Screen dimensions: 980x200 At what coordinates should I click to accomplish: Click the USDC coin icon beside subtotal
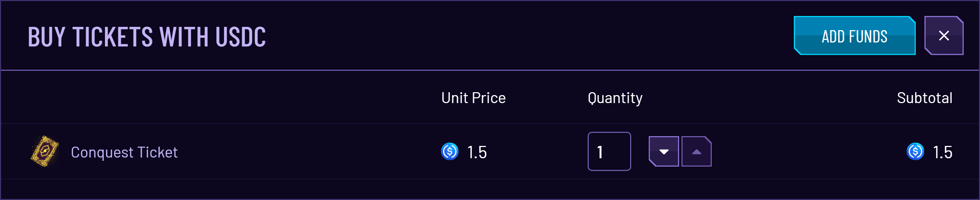[915, 151]
